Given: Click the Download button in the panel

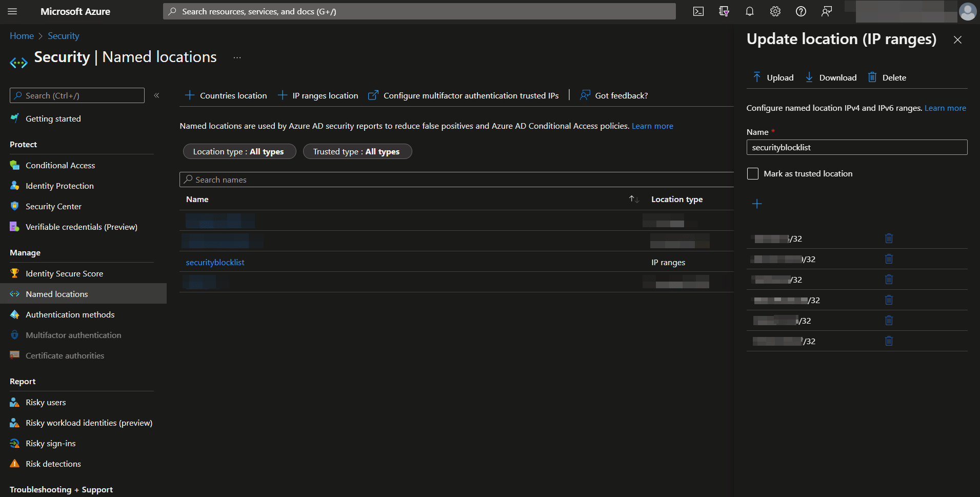Looking at the screenshot, I should (x=831, y=77).
